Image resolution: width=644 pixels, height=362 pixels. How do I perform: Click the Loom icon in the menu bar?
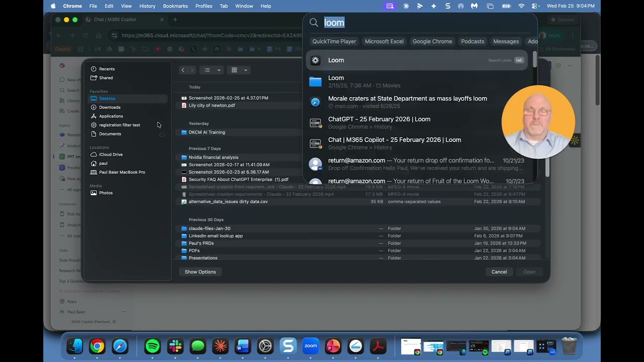point(406,6)
